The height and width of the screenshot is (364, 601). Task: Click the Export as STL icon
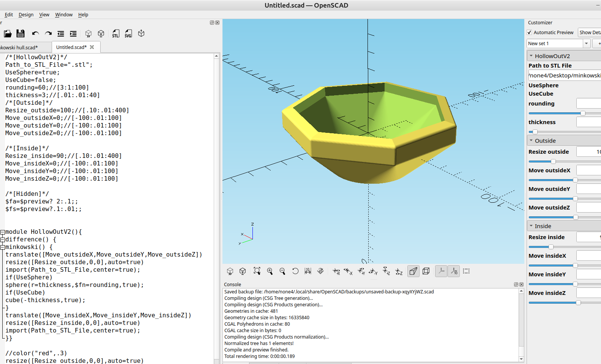pyautogui.click(x=116, y=34)
